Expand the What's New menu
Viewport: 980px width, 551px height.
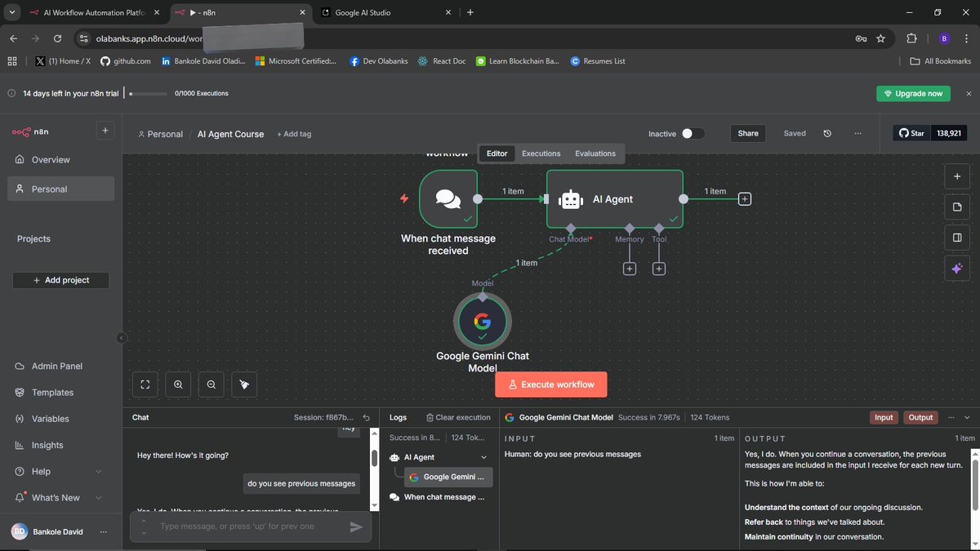(x=59, y=498)
